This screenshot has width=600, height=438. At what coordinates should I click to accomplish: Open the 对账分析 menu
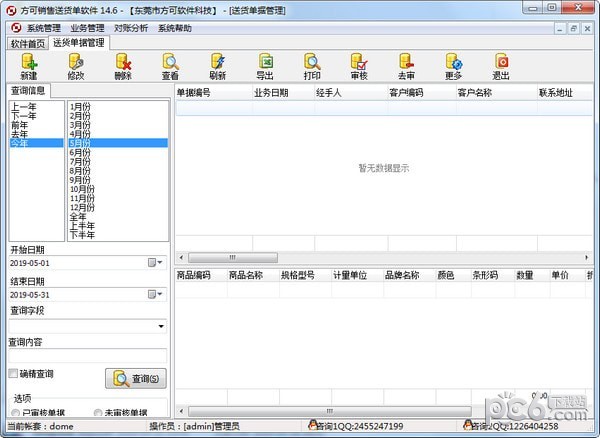[131, 28]
